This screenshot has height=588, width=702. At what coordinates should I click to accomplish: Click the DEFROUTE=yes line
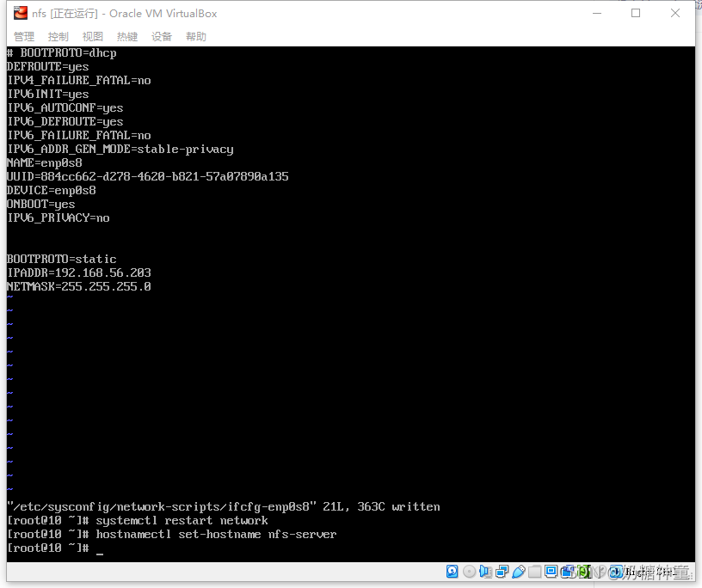pos(48,67)
